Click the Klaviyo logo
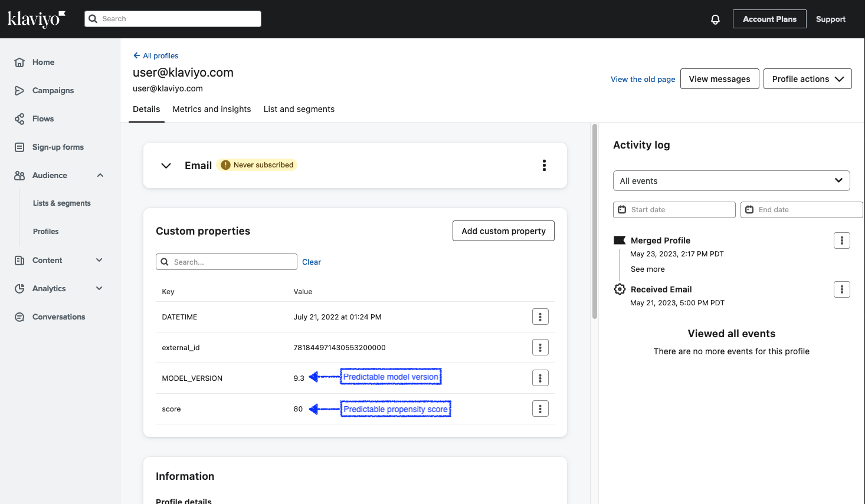Viewport: 865px width, 504px height. pyautogui.click(x=36, y=19)
